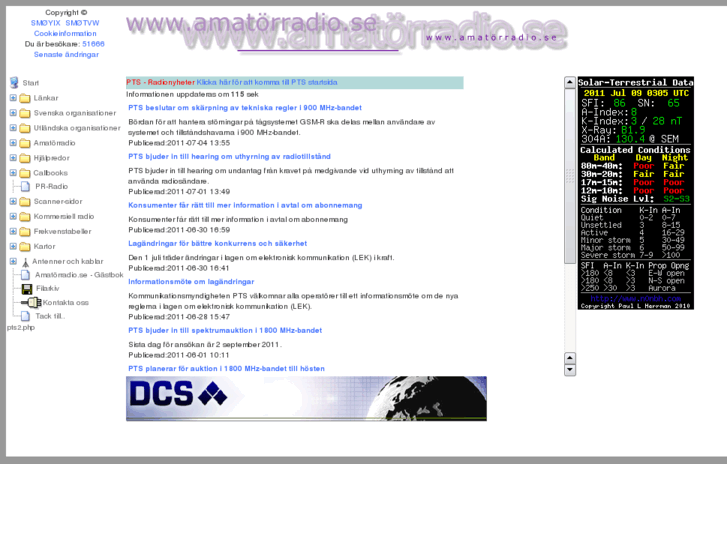Click the Amatörradio folder icon

click(25, 143)
